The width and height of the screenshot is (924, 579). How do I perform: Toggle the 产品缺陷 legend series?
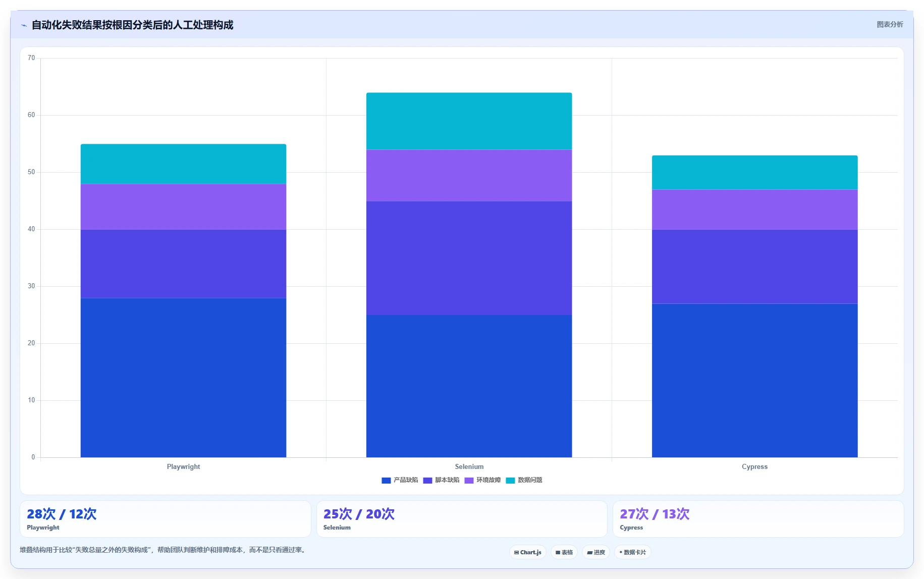[x=400, y=480]
